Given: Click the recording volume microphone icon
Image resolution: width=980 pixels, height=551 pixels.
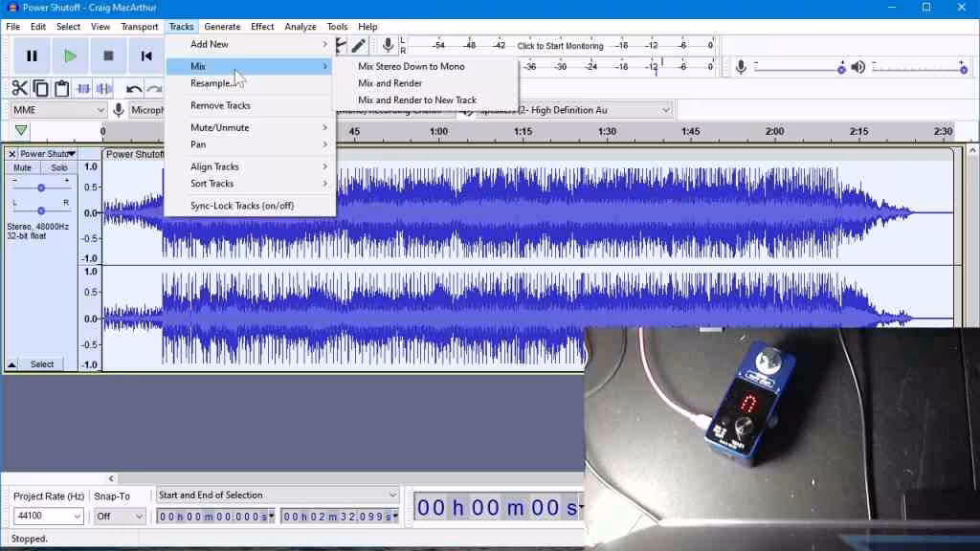Looking at the screenshot, I should tap(741, 67).
